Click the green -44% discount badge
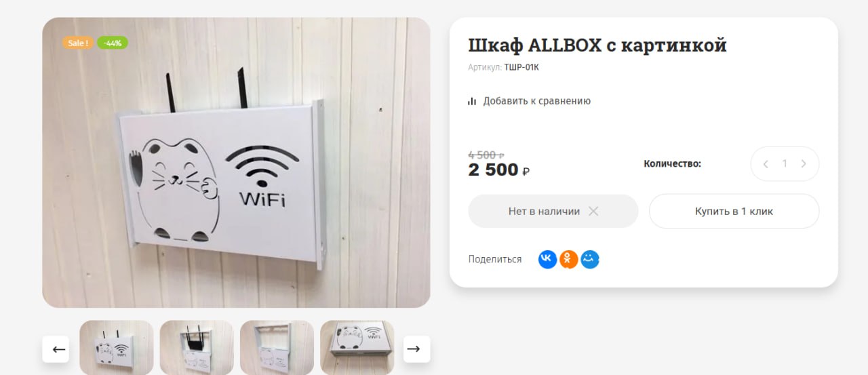The height and width of the screenshot is (375, 868). [113, 43]
